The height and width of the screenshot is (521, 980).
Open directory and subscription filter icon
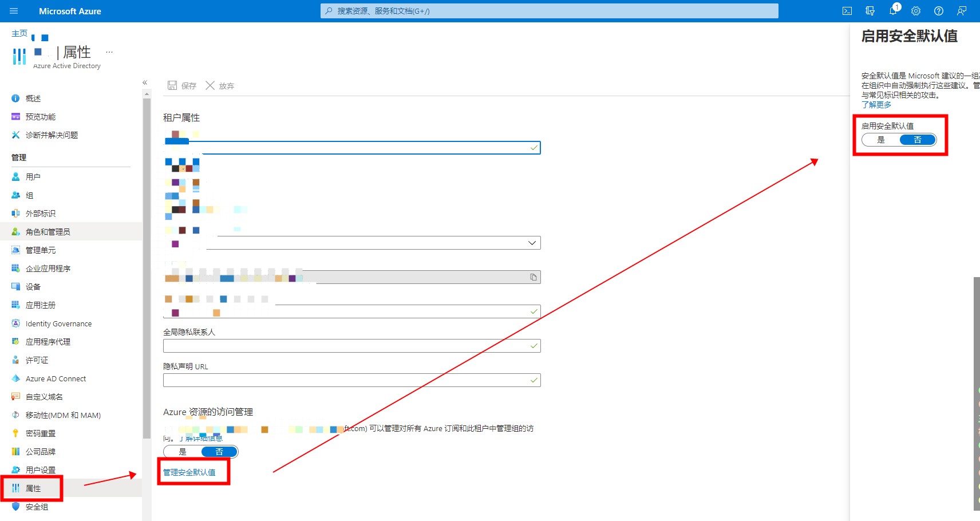(870, 11)
